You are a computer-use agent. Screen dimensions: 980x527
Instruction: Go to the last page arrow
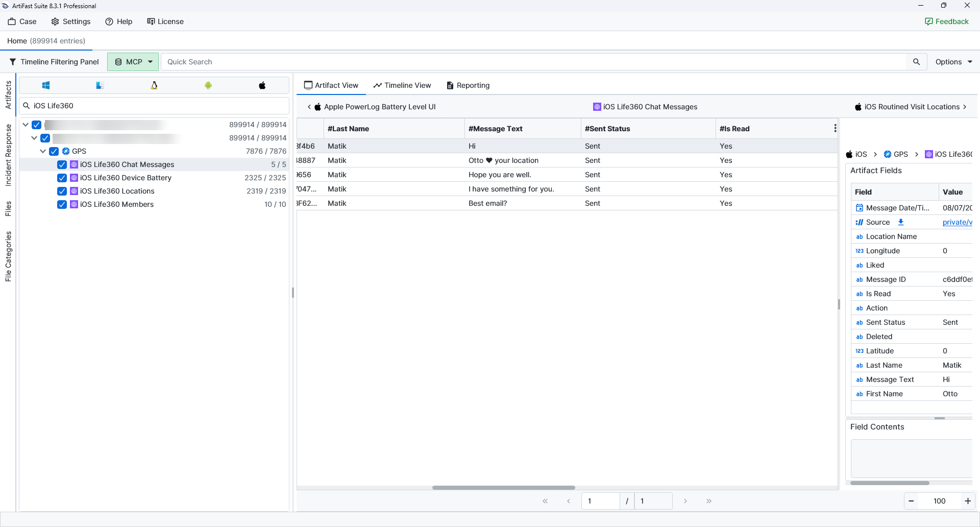coord(709,501)
